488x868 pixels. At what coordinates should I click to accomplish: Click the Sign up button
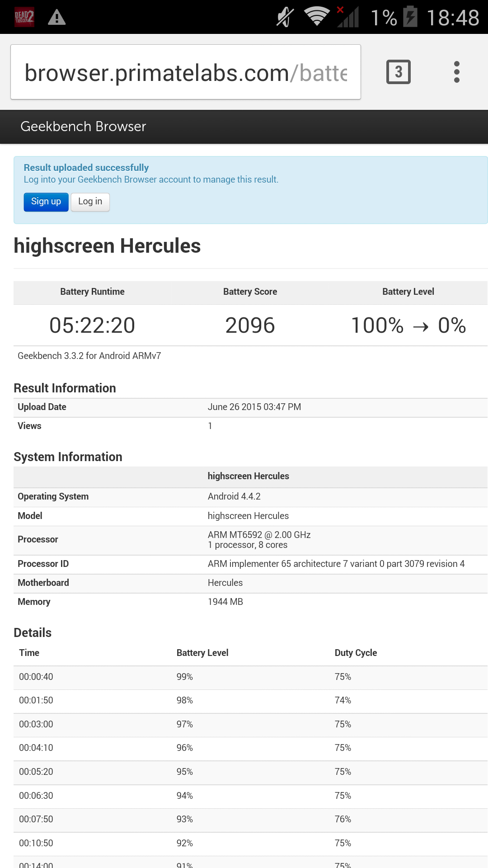[x=46, y=202]
